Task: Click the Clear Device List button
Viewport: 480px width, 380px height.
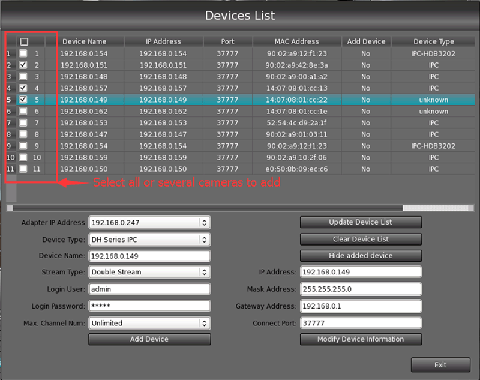Action: [x=361, y=239]
